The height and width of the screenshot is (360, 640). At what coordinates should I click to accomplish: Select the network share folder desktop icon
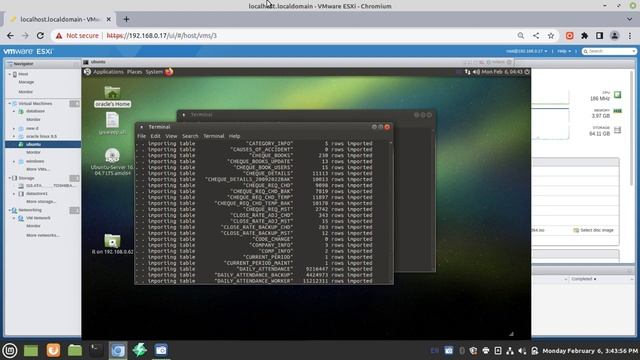click(112, 244)
